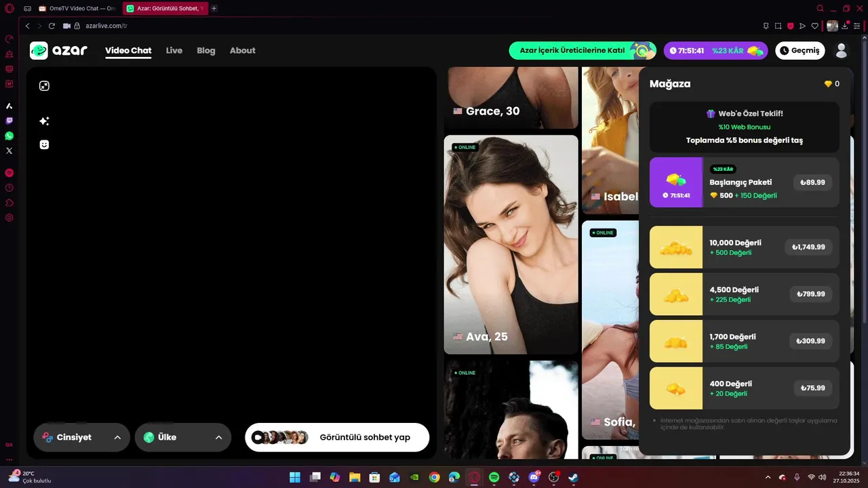This screenshot has width=868, height=488.
Task: Open the GX Control speedometer icon
Action: pyautogui.click(x=9, y=39)
